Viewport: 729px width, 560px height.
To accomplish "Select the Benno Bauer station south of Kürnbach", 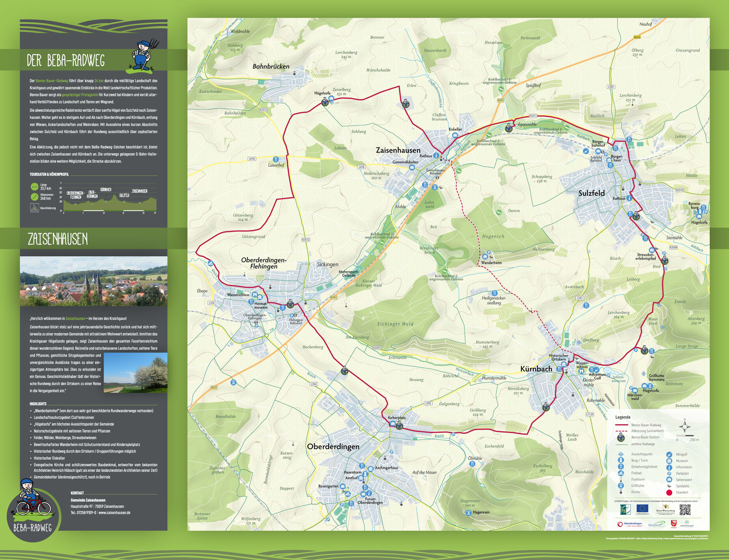I will [545, 407].
